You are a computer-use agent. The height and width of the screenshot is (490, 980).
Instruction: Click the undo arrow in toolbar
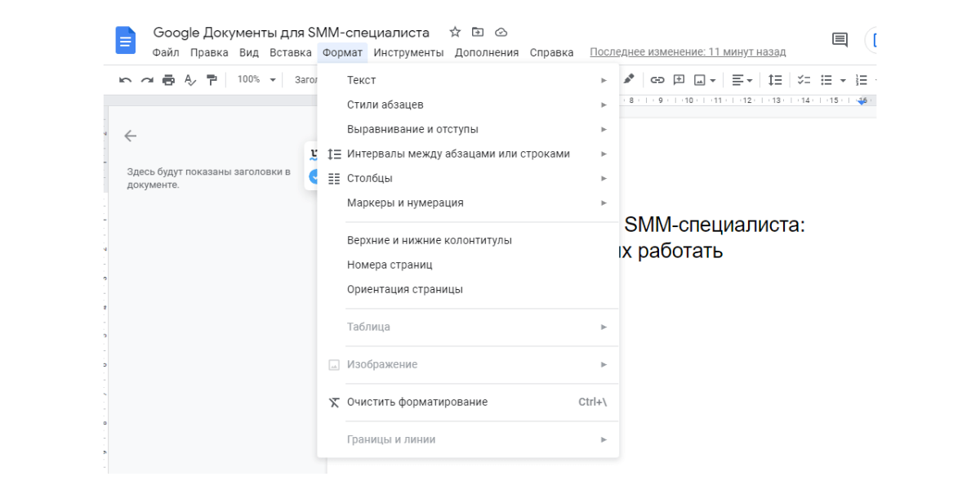point(125,80)
